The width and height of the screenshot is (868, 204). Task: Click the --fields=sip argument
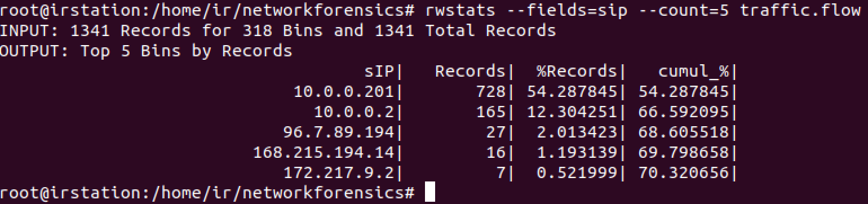566,11
